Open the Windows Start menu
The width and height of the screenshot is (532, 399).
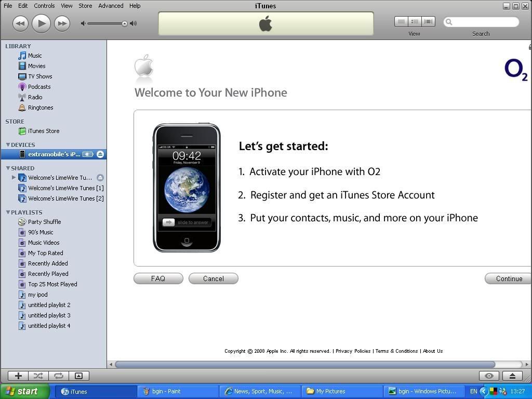(x=24, y=391)
